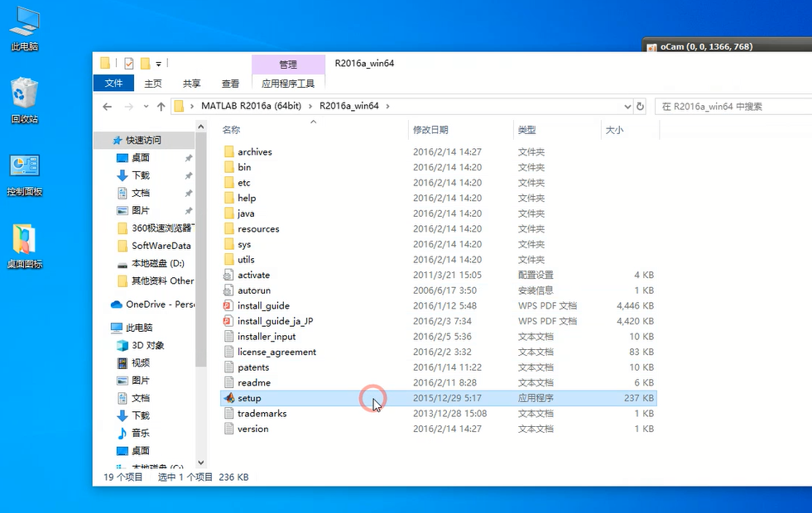
Task: Select the archives folder icon
Action: click(229, 151)
